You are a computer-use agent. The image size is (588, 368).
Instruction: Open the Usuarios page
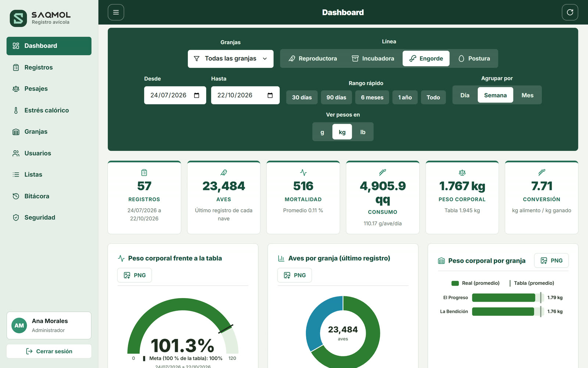(x=49, y=153)
